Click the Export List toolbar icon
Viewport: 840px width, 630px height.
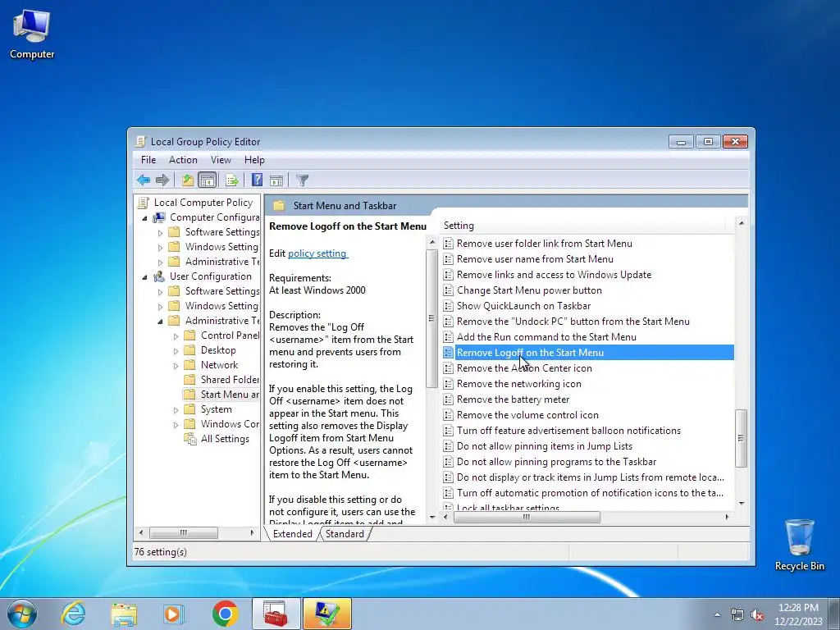[232, 180]
